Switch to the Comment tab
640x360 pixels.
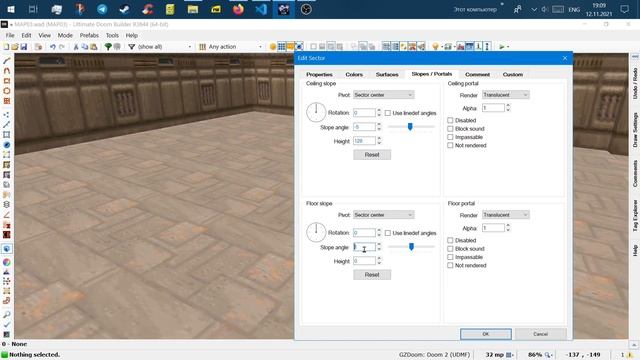pyautogui.click(x=477, y=74)
